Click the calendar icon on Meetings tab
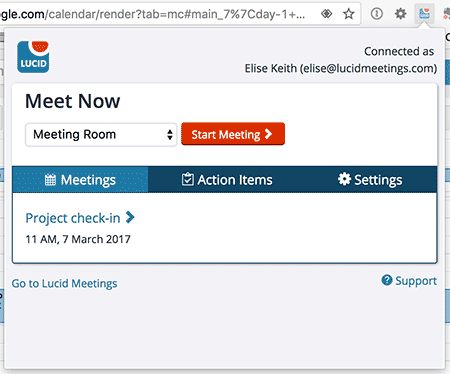This screenshot has width=450, height=374. tap(50, 180)
